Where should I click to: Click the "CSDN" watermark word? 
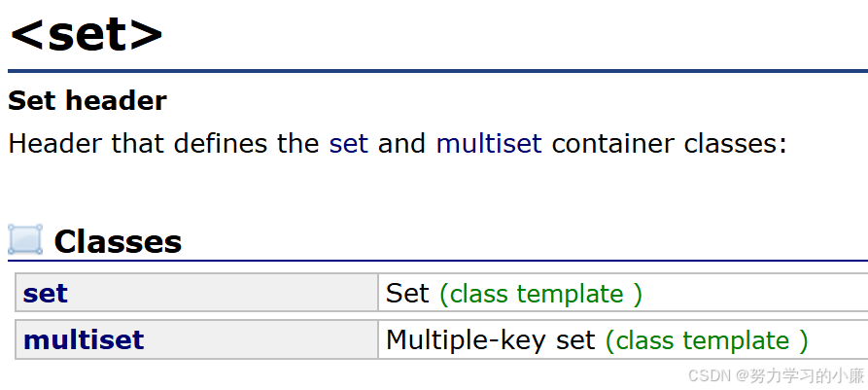(710, 375)
